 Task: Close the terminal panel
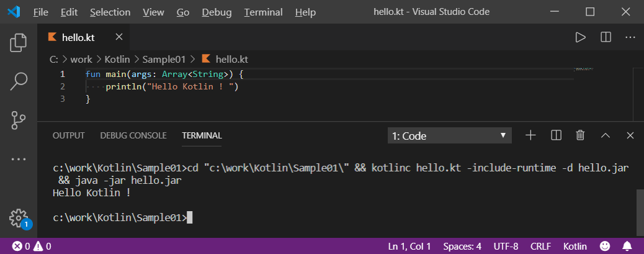tap(630, 135)
